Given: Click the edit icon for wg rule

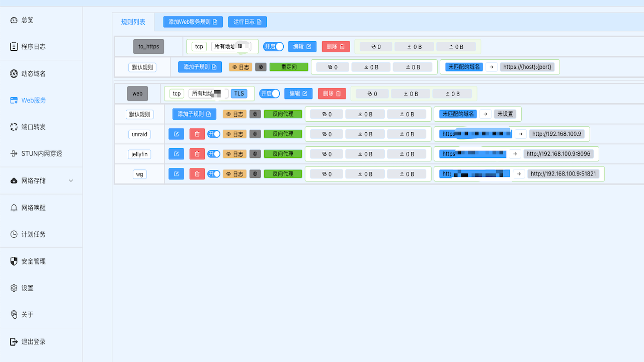Looking at the screenshot, I should tap(176, 174).
